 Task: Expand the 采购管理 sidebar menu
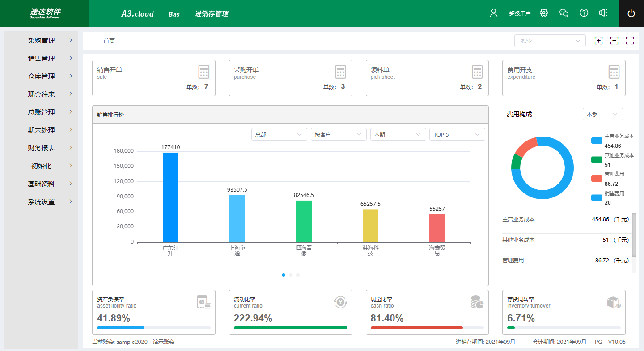[41, 40]
